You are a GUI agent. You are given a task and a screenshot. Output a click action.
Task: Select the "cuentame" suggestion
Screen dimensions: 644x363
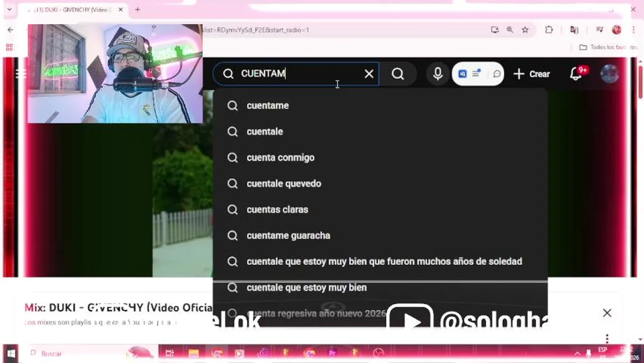point(380,105)
